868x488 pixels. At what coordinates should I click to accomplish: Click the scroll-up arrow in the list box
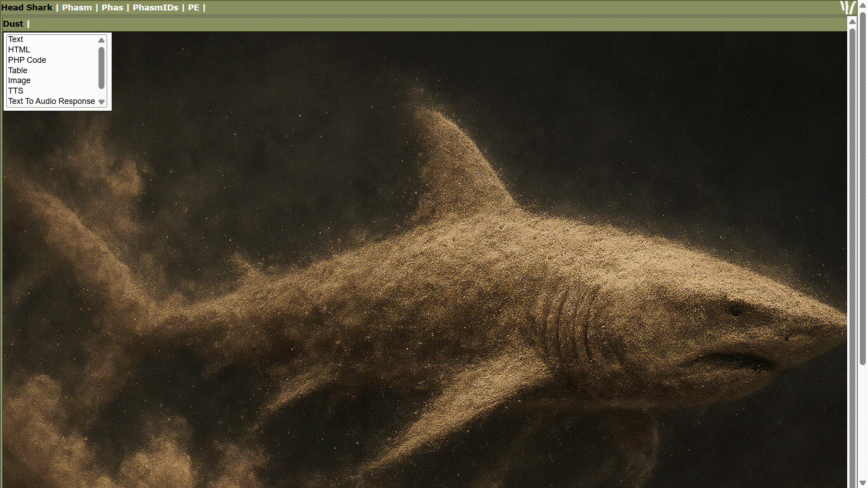[101, 40]
